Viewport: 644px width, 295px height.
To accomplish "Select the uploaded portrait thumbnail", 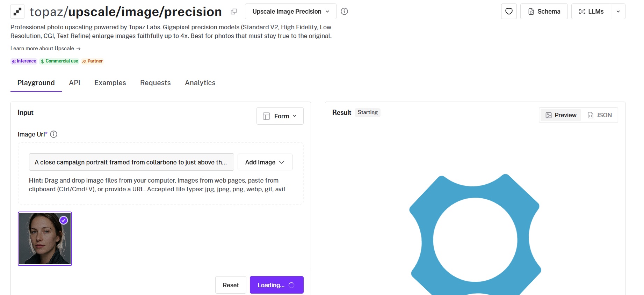I will 45,239.
